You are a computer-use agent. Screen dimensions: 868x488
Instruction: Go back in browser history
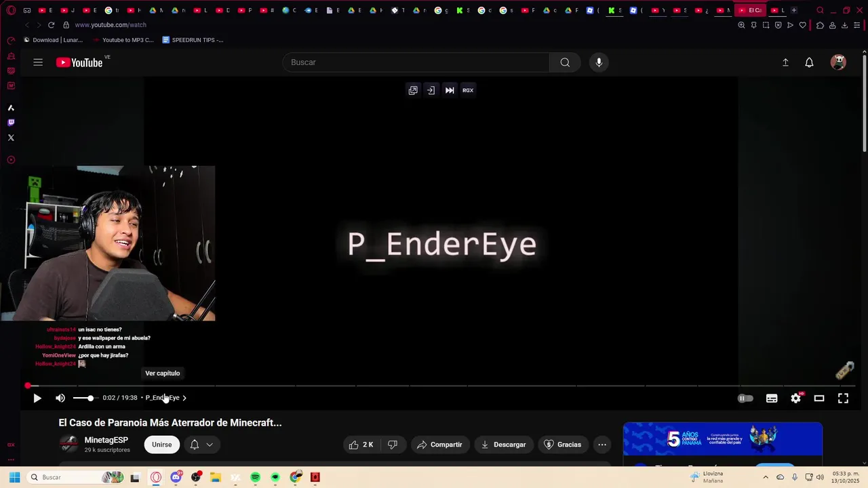tap(26, 25)
